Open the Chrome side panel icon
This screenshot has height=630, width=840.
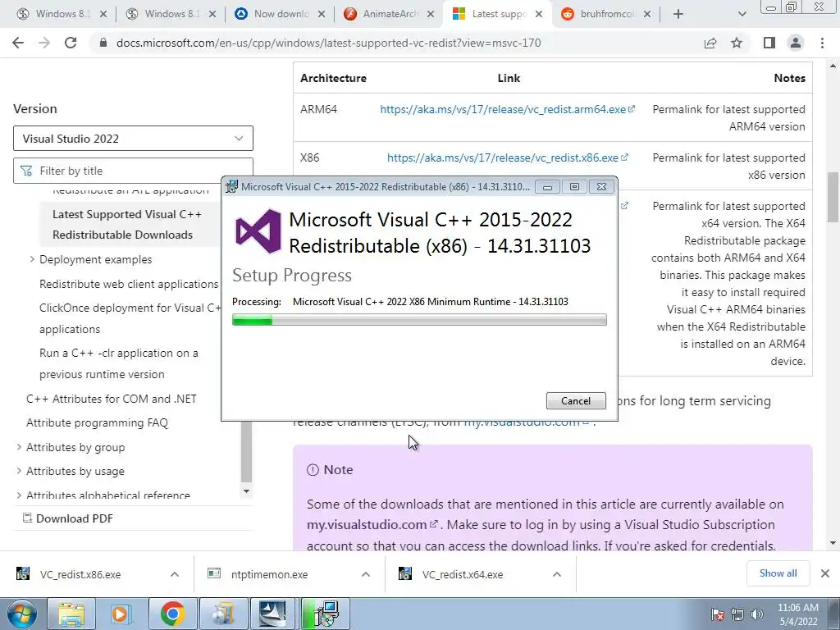769,43
